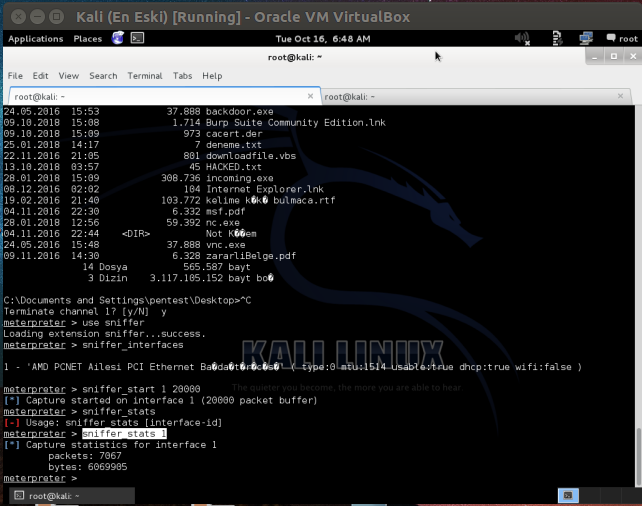Click the 'bytes: 6069905' statistic
642x506 pixels.
88,467
